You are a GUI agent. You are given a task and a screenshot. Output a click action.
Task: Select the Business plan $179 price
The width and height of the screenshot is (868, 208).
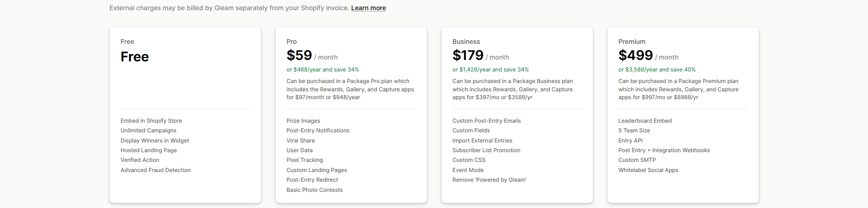pyautogui.click(x=468, y=55)
